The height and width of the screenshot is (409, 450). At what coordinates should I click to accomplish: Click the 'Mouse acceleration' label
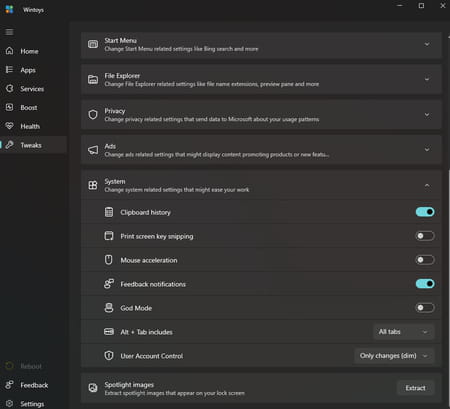(149, 260)
